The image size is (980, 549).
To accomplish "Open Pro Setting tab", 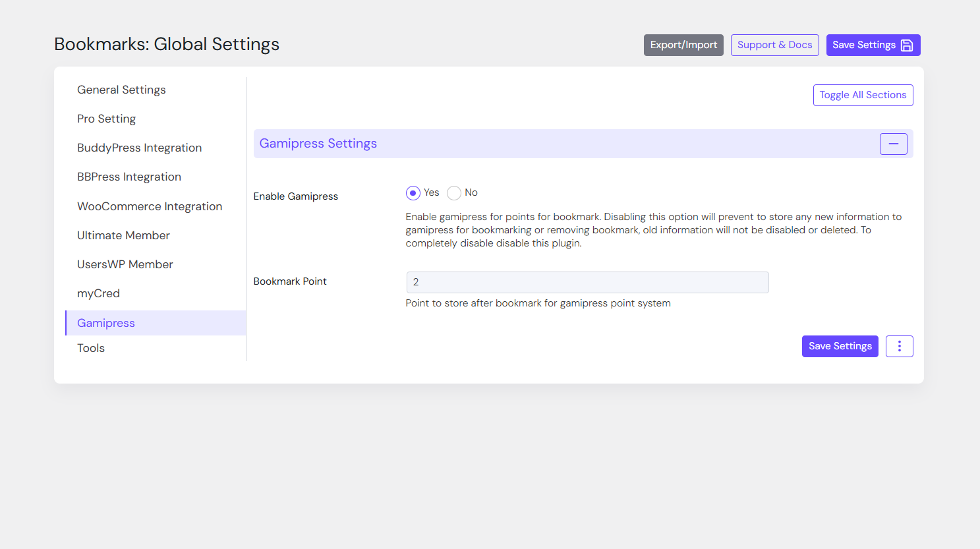I will point(106,119).
